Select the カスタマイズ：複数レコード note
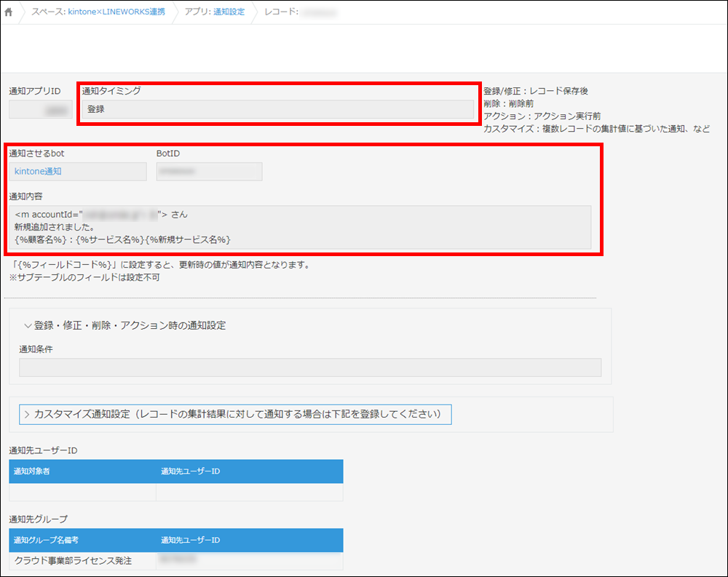728x577 pixels. (x=597, y=129)
